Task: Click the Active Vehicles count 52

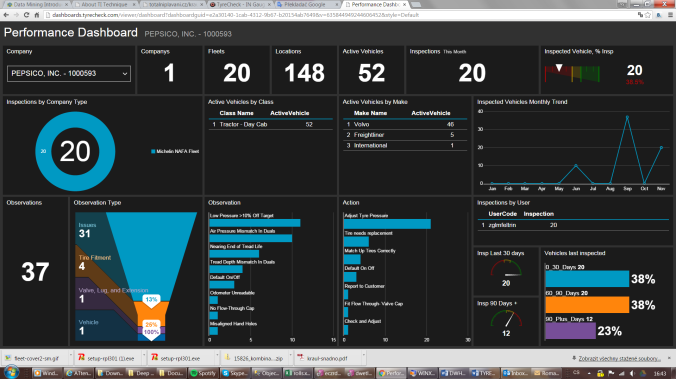Action: click(371, 73)
